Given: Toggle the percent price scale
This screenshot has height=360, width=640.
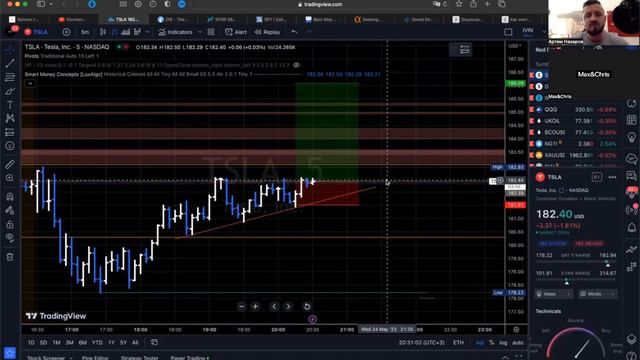Looking at the screenshot, I should pyautogui.click(x=491, y=342).
